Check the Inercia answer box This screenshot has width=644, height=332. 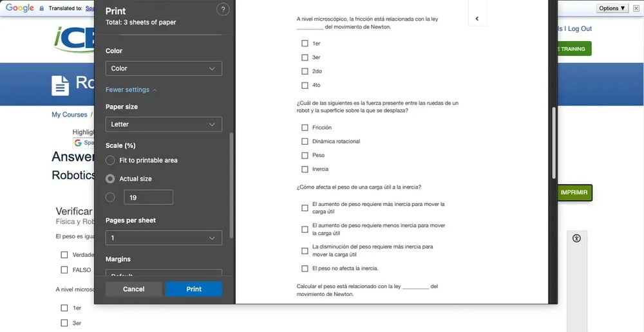click(x=305, y=169)
